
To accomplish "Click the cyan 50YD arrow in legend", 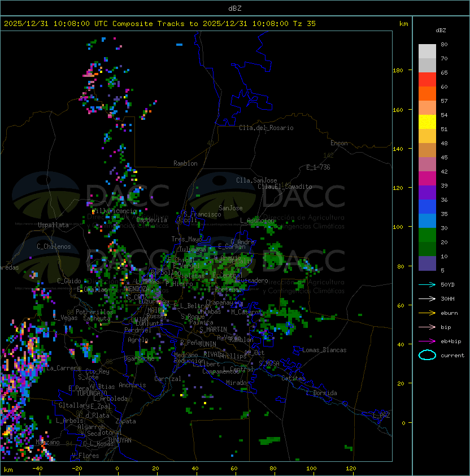I will point(427,284).
